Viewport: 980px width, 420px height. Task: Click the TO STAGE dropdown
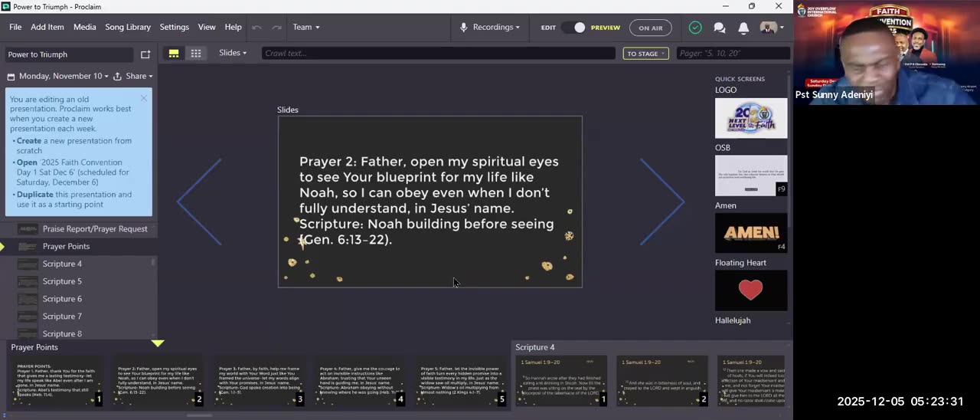point(646,54)
